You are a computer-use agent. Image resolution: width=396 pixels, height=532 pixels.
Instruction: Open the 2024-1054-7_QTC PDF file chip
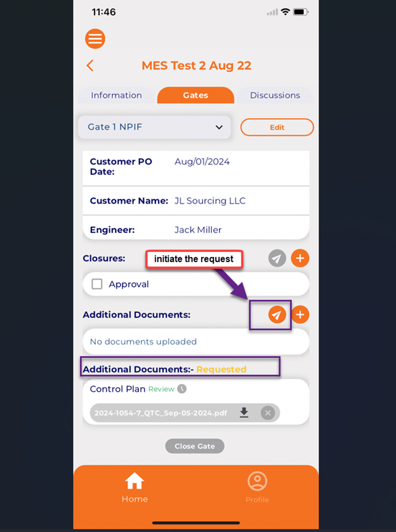[162, 413]
